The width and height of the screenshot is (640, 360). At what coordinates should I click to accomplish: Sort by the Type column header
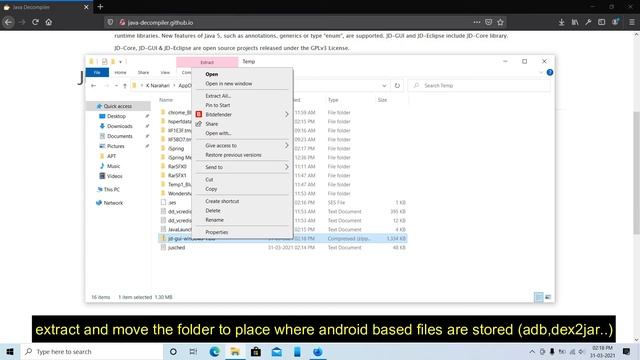pos(333,100)
